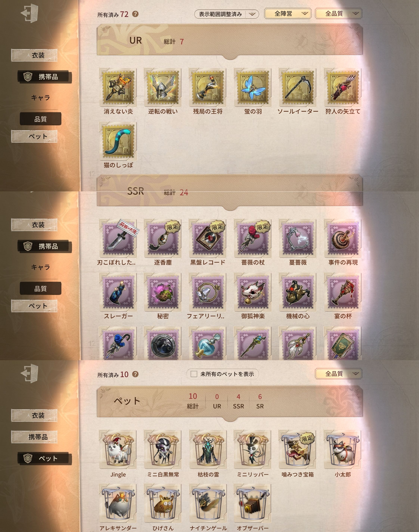
Task: Choose the 御狐神楽 fox mask accessory
Action: pyautogui.click(x=253, y=292)
